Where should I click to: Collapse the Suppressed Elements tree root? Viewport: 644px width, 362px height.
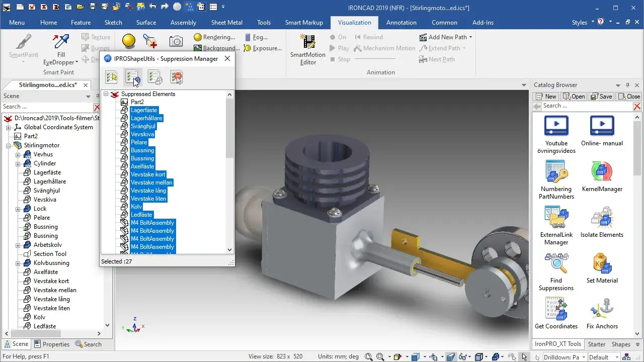pos(106,94)
